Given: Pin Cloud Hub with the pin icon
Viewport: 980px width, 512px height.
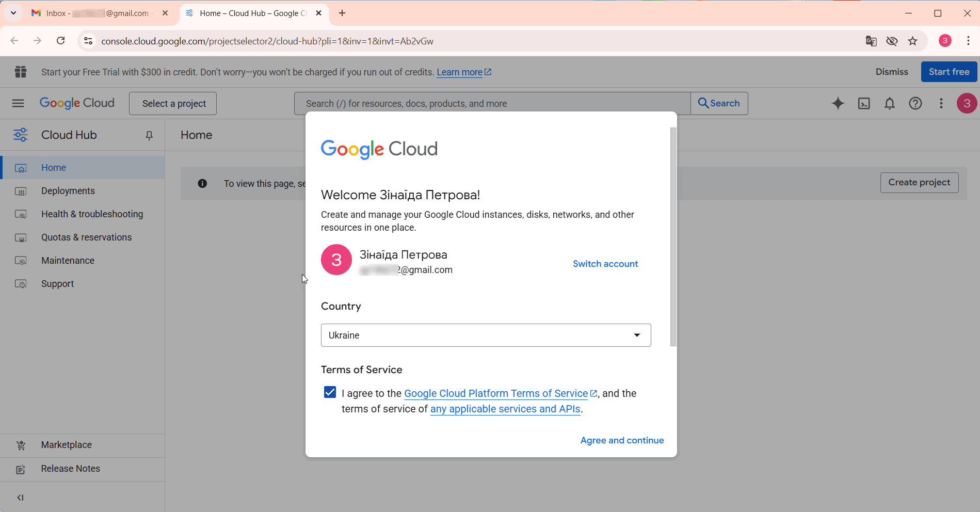Looking at the screenshot, I should 149,135.
